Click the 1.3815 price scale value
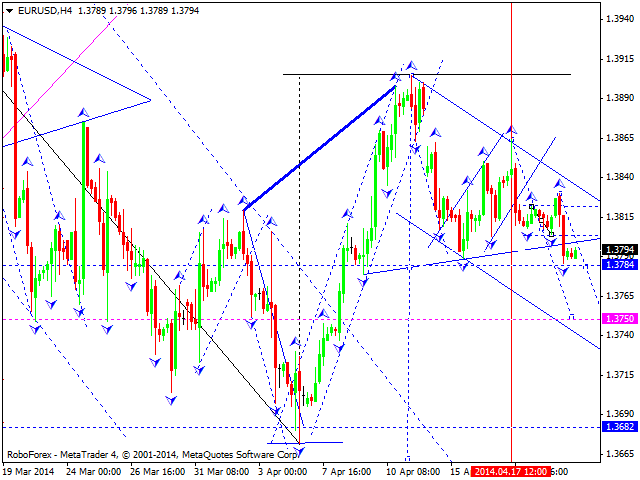640x480 pixels. click(620, 216)
